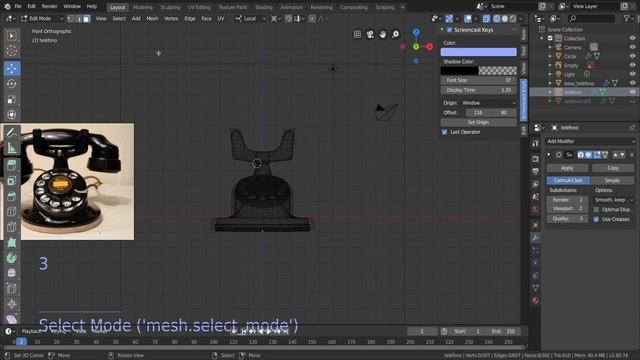Switch to the Sculpting workspace tab

pos(170,7)
